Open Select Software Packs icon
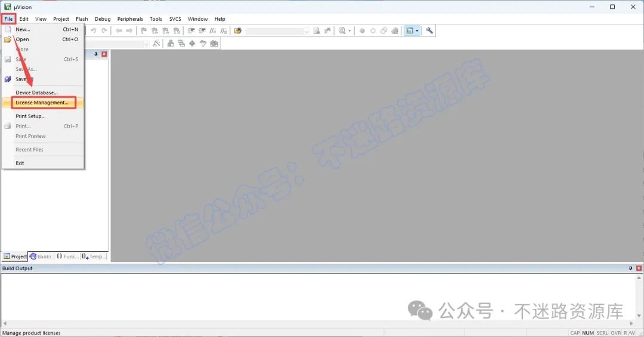This screenshot has height=337, width=644. pyautogui.click(x=203, y=44)
